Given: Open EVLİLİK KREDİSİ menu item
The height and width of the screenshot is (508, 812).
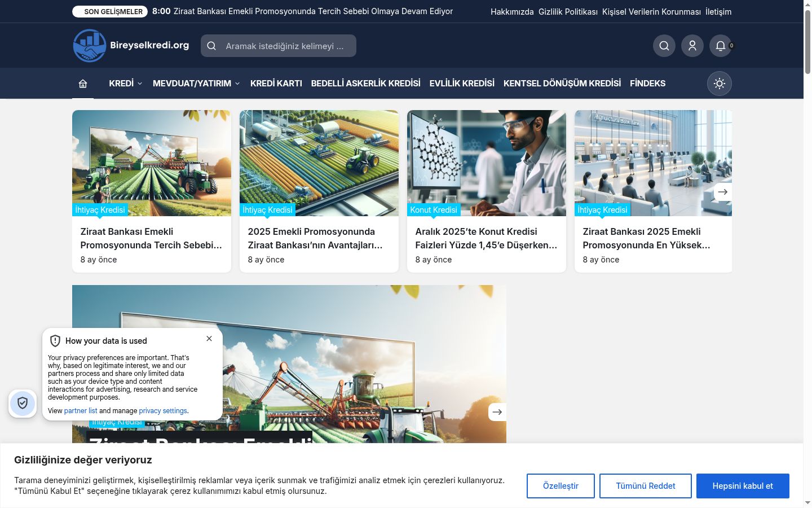Looking at the screenshot, I should coord(462,84).
